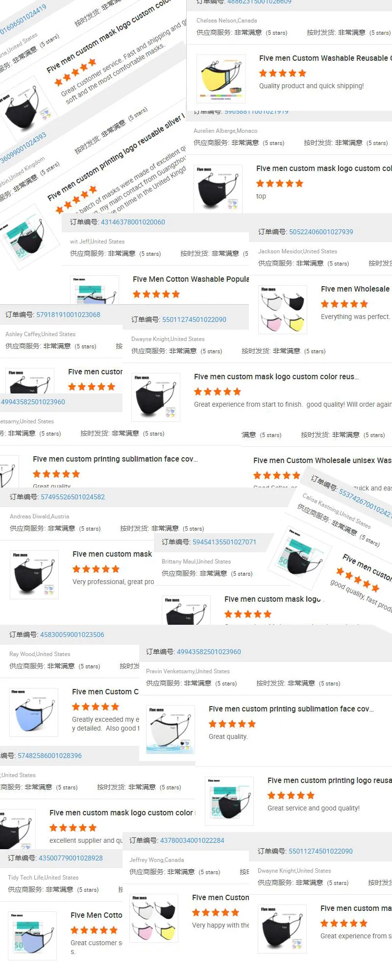Click order number 43146378001020060
Screen dimensions: 392x980
(133, 222)
